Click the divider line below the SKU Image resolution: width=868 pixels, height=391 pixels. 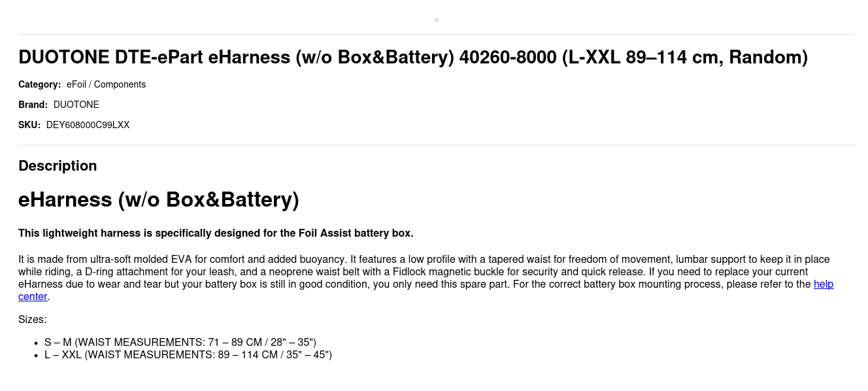click(437, 145)
